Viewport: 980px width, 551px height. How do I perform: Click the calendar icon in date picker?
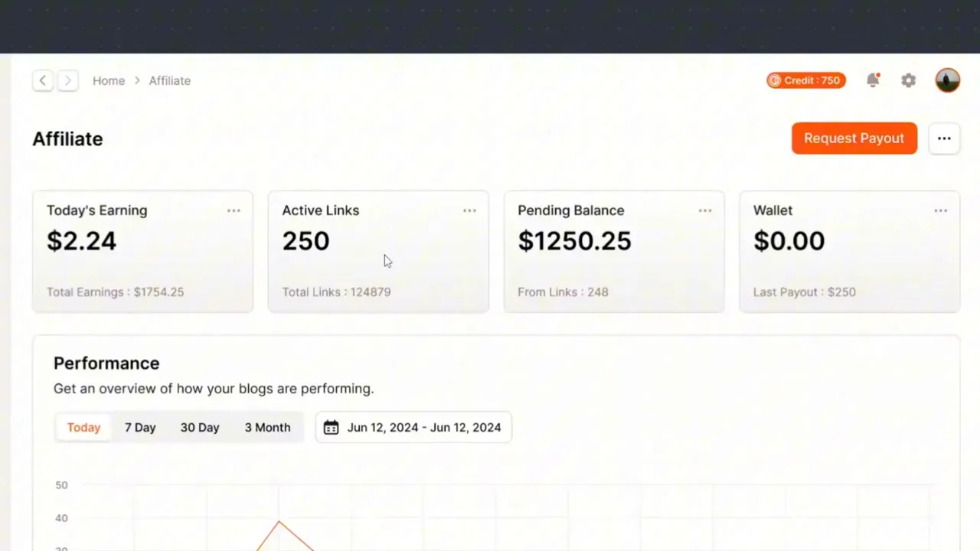pos(331,427)
